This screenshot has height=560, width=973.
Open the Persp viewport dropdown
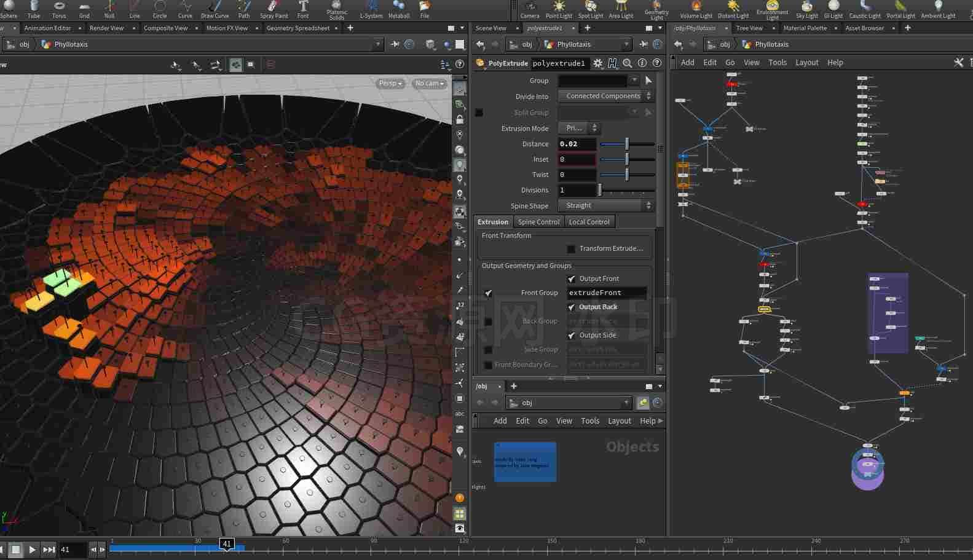click(x=390, y=83)
